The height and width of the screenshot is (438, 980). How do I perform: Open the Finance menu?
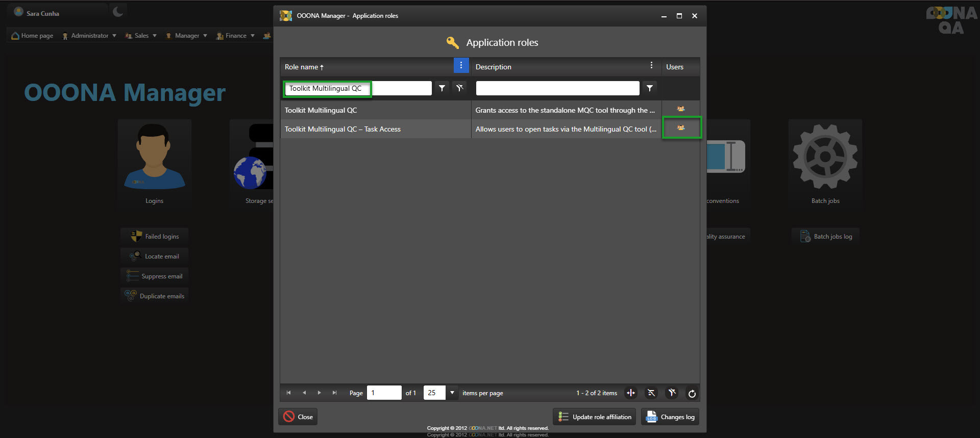click(x=235, y=36)
